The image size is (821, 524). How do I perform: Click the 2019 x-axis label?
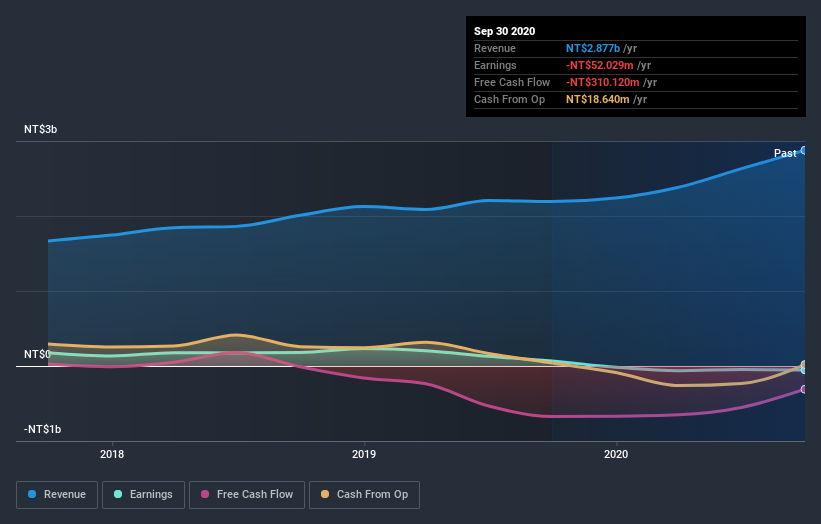coord(364,454)
